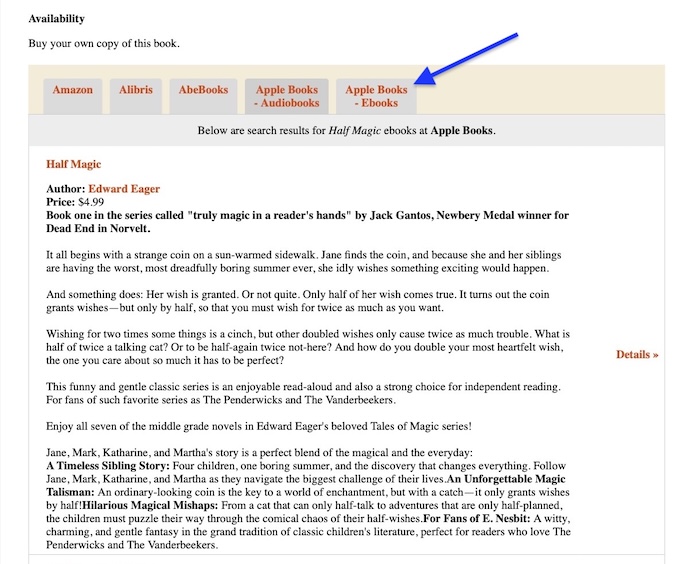Image resolution: width=690 pixels, height=564 pixels.
Task: Click the price $4.99 text
Action: coord(91,202)
